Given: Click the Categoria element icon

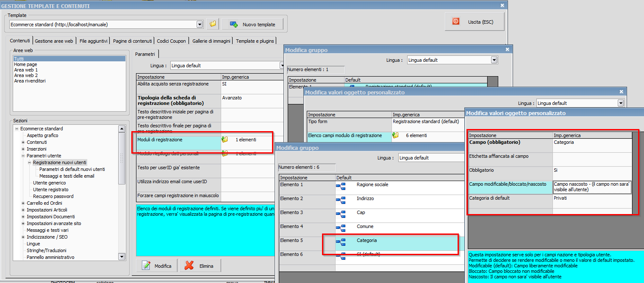Looking at the screenshot, I should coord(341,242).
